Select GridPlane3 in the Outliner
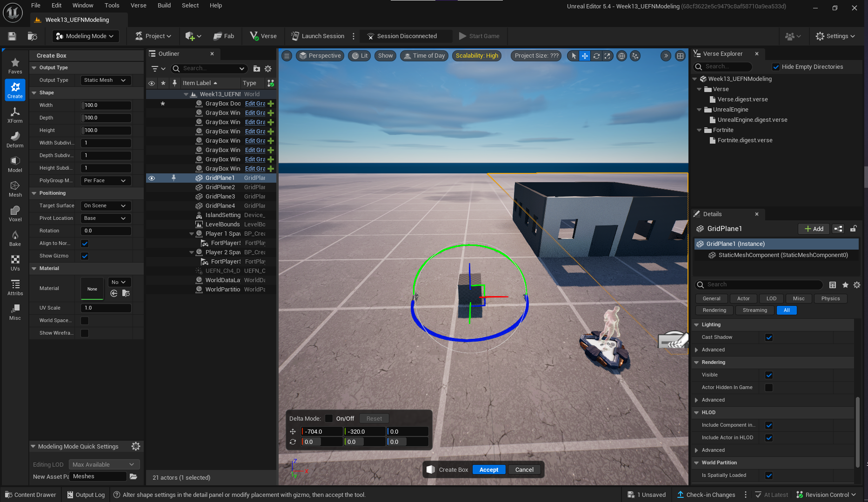This screenshot has height=502, width=868. pos(220,197)
